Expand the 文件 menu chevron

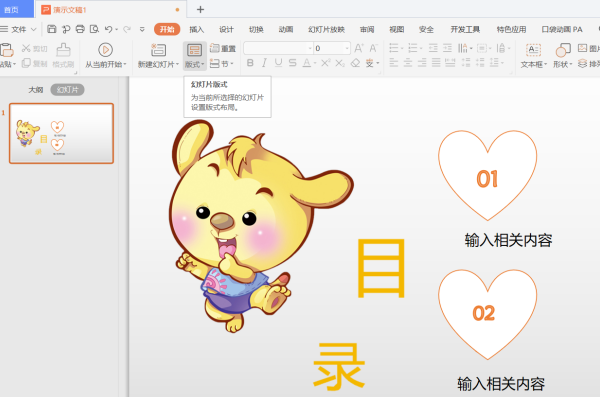tap(33, 29)
